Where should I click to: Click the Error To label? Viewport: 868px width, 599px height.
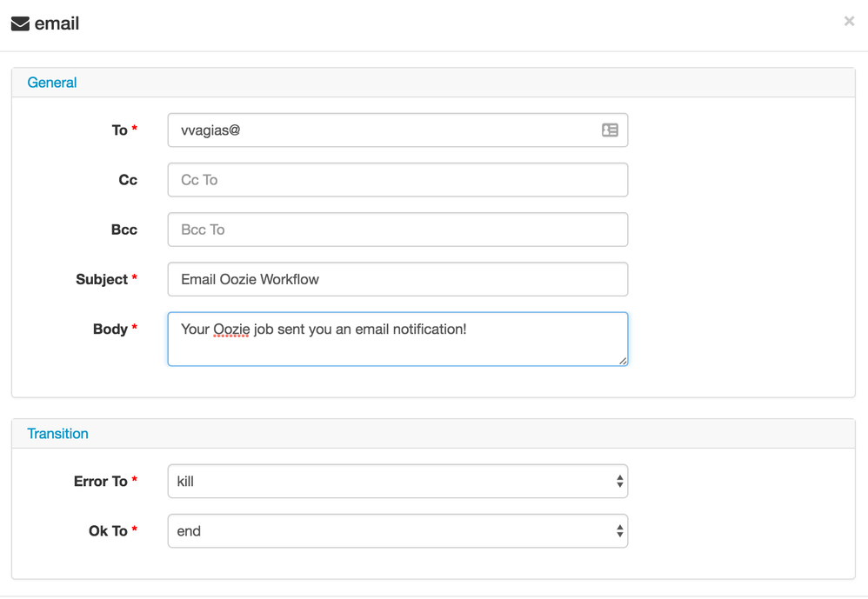click(x=101, y=482)
